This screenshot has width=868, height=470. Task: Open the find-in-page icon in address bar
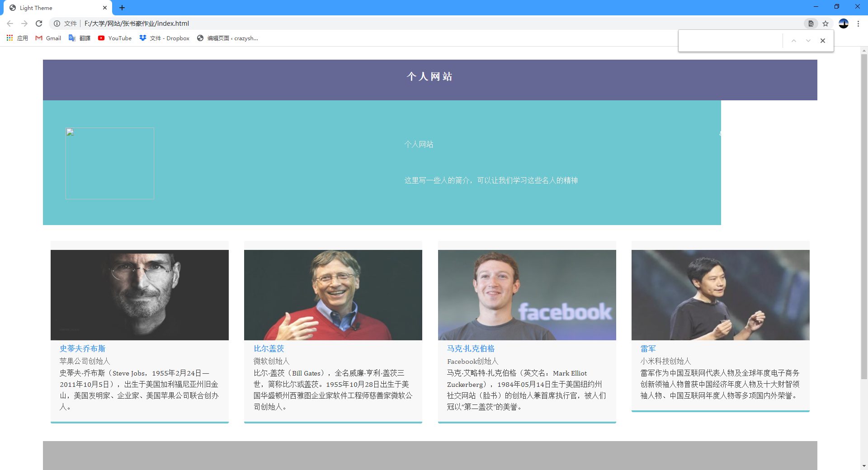[x=811, y=23]
